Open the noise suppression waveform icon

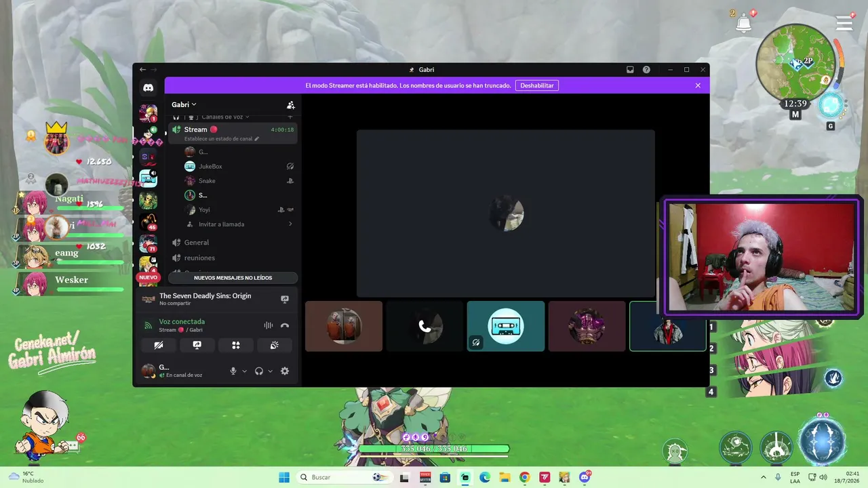click(x=269, y=325)
